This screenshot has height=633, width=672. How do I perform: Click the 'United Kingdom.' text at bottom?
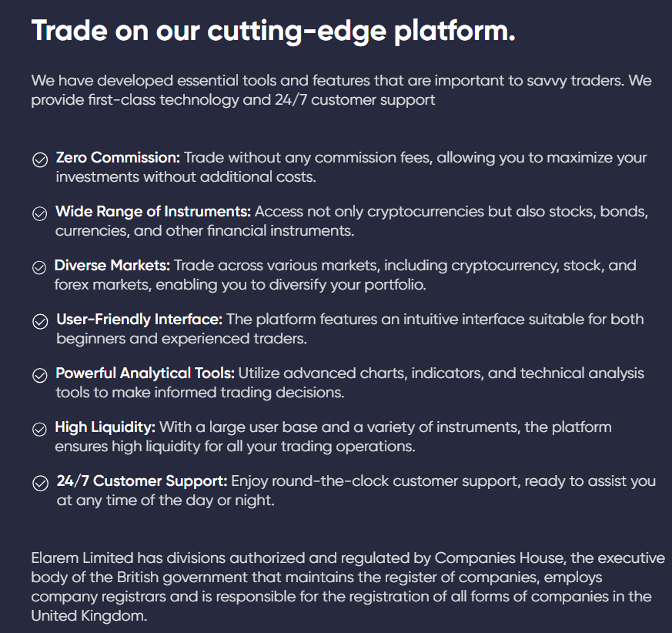89,616
